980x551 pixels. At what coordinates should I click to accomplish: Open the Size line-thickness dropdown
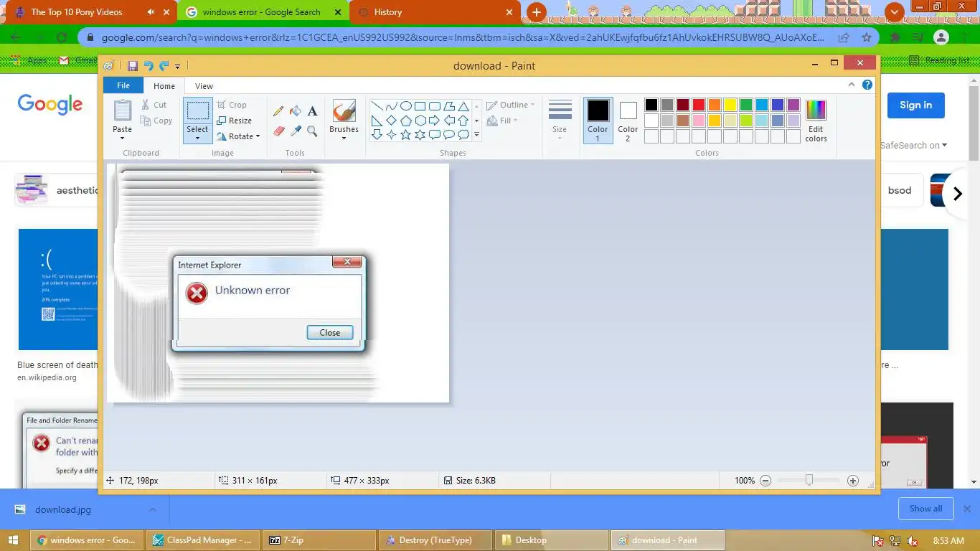[x=560, y=119]
